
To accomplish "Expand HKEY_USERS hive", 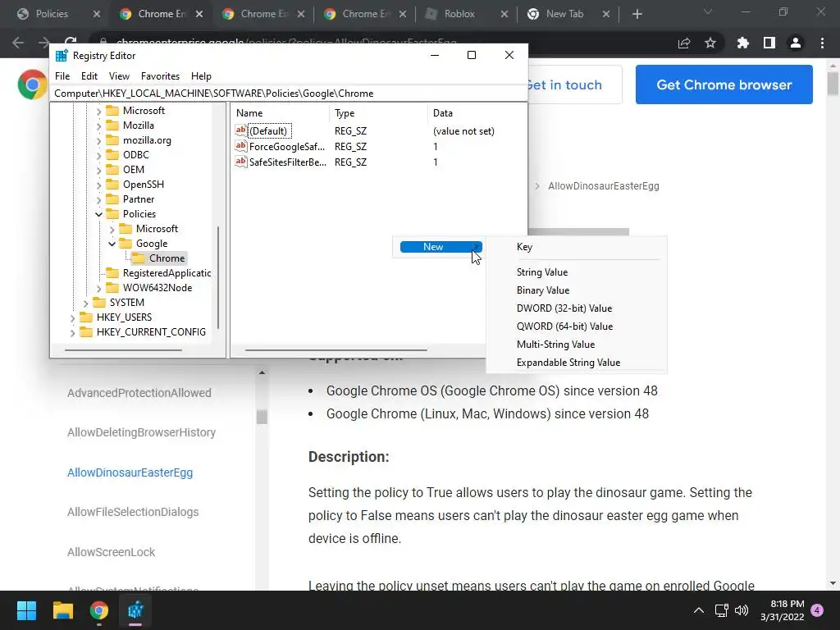I will point(72,317).
